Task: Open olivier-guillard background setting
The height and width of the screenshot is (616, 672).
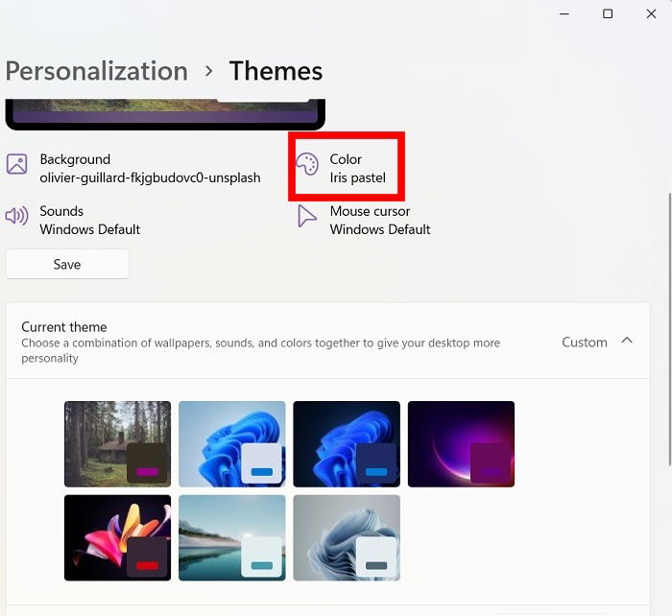Action: tap(150, 178)
